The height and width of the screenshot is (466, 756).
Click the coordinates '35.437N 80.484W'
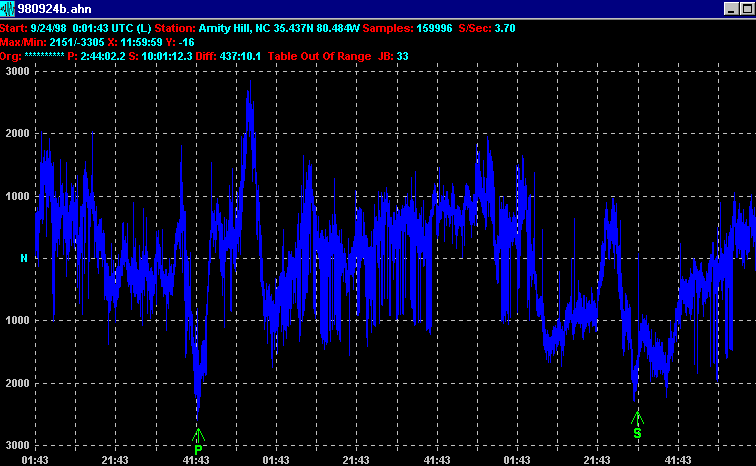316,28
